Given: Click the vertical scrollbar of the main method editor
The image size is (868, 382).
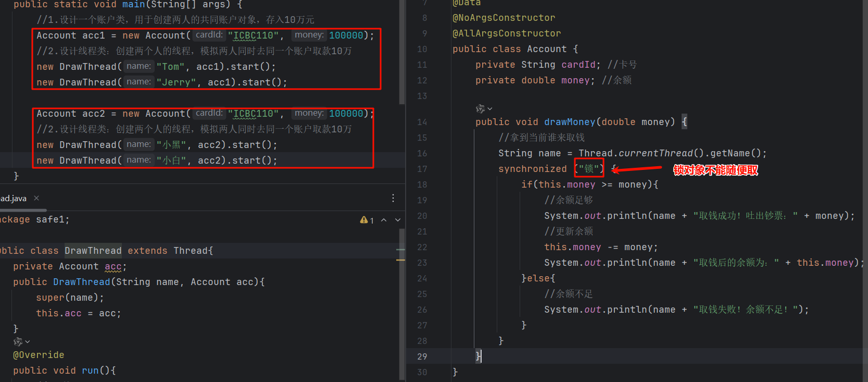Looking at the screenshot, I should 402,52.
